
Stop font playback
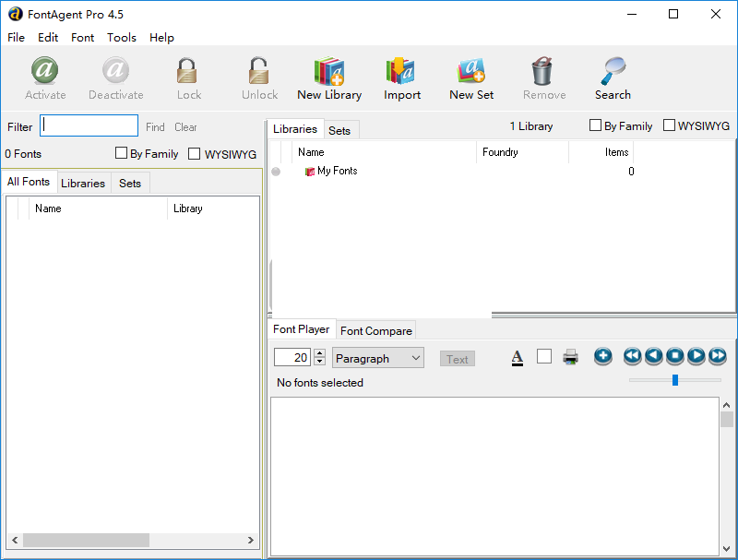[675, 356]
